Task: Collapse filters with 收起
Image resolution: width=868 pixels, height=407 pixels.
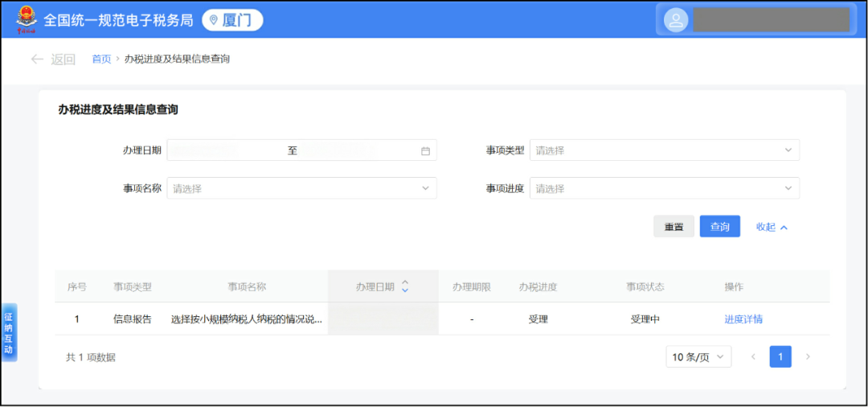Action: coord(772,227)
